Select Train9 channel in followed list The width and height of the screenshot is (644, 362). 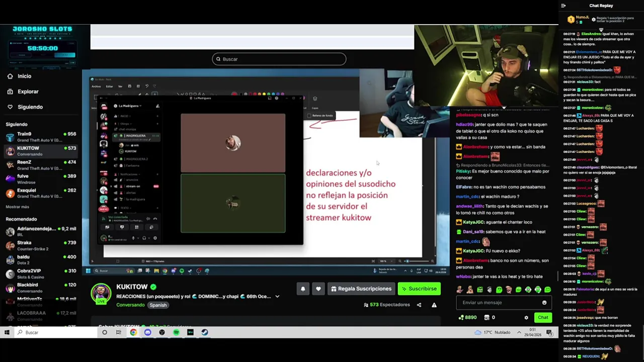(41, 137)
